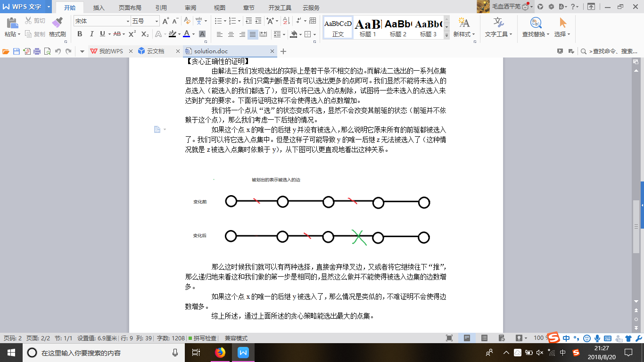Apply superscript formatting
The width and height of the screenshot is (644, 362).
pos(132,34)
